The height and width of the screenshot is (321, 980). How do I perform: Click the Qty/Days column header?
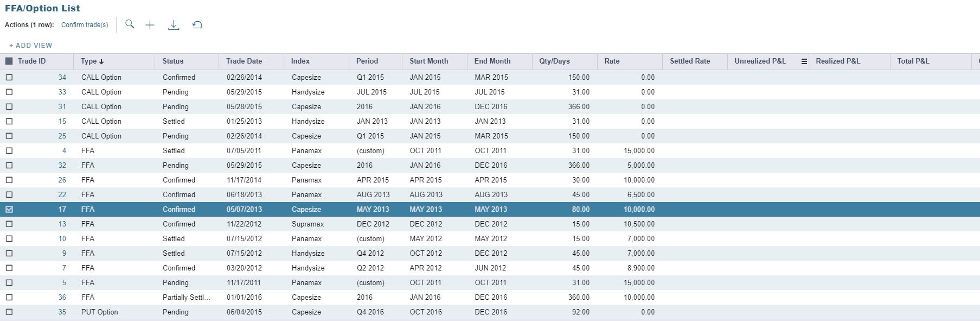554,61
